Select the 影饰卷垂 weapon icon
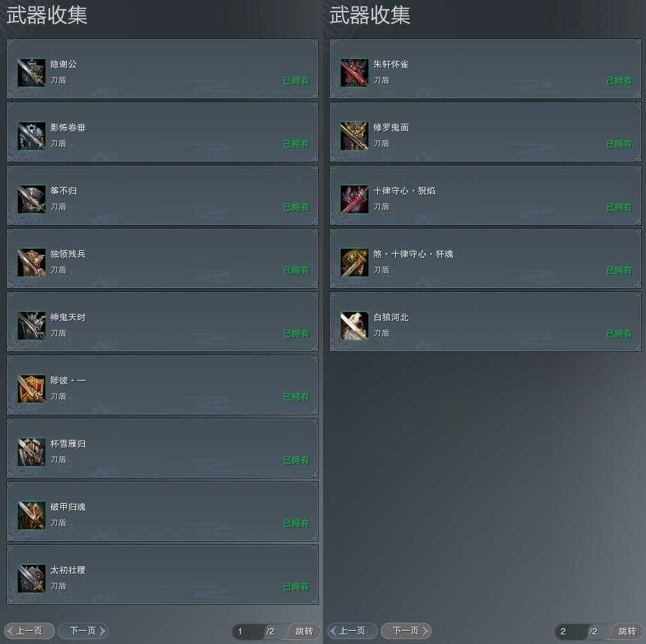 click(32, 135)
